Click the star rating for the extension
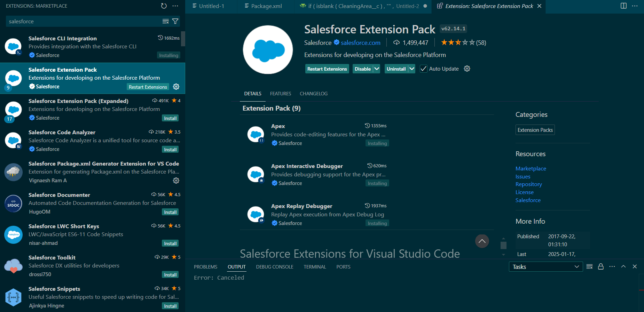The width and height of the screenshot is (644, 312). pos(458,42)
